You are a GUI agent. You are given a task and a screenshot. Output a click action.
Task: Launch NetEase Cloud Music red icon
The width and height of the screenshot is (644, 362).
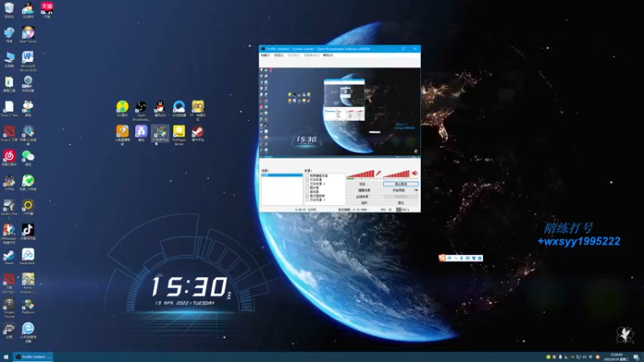click(x=9, y=157)
